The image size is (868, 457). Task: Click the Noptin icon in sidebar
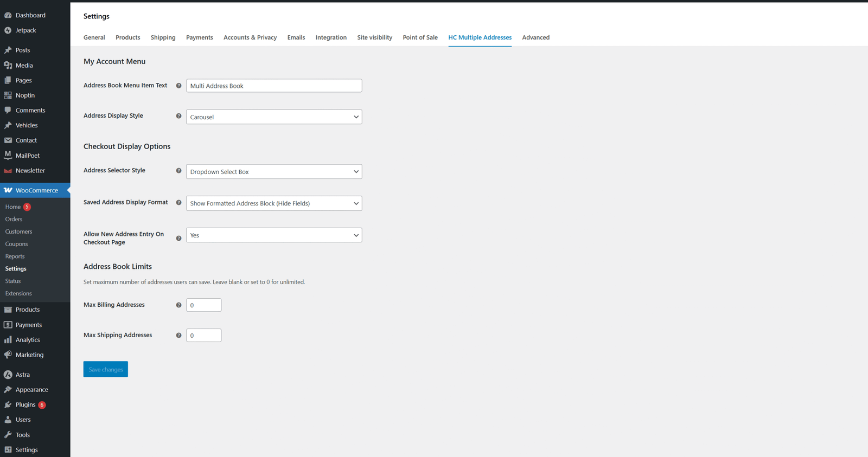coord(8,95)
